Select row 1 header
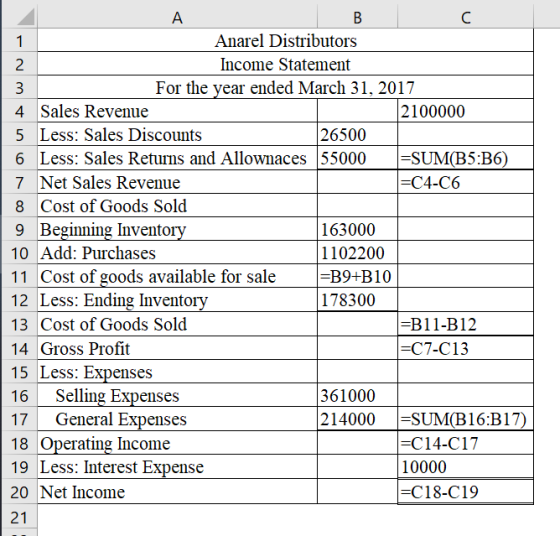 (19, 40)
